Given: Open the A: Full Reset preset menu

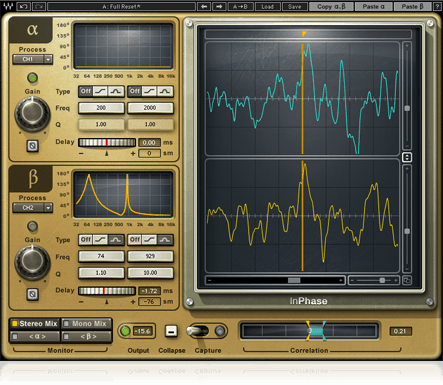Looking at the screenshot, I should tap(121, 6).
